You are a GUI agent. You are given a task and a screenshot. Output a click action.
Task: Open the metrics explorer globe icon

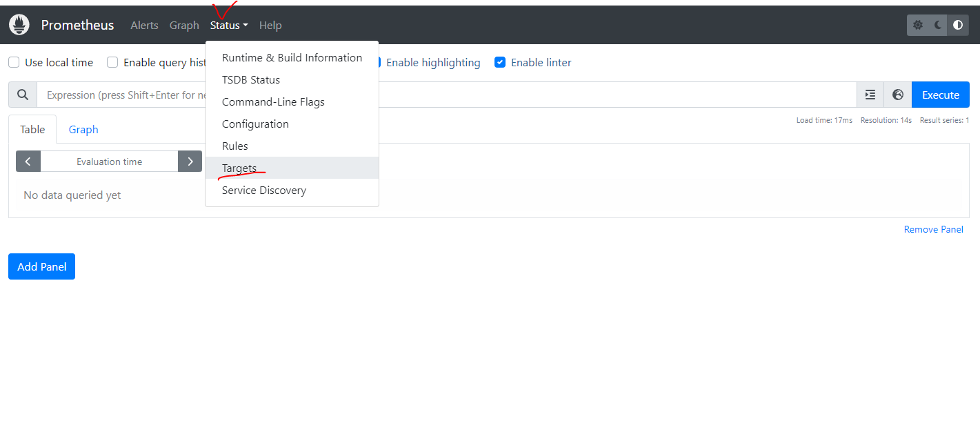(x=898, y=95)
